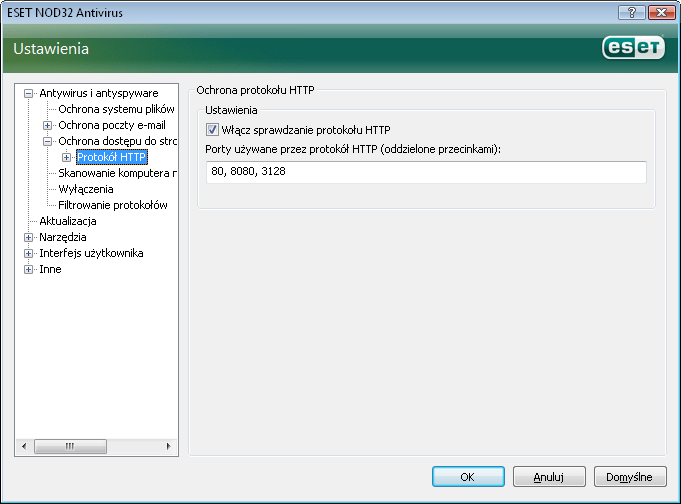Click the Anuluj button
681x504 pixels.
pyautogui.click(x=549, y=477)
